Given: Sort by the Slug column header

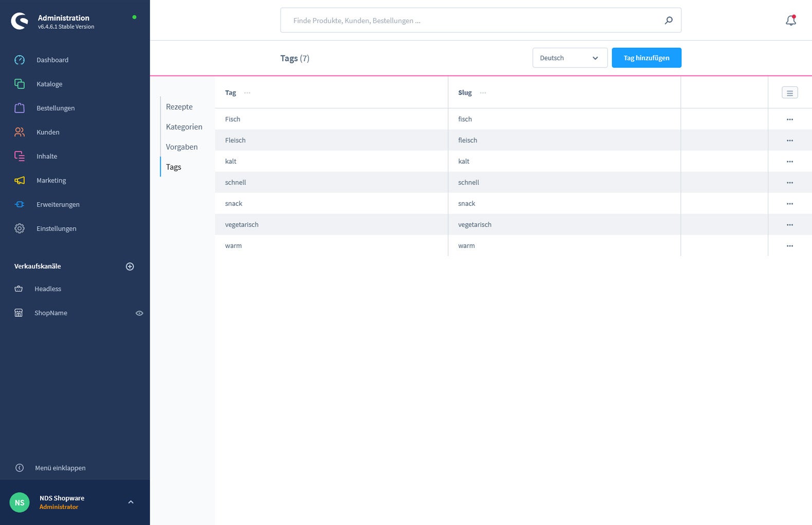Looking at the screenshot, I should coord(465,93).
